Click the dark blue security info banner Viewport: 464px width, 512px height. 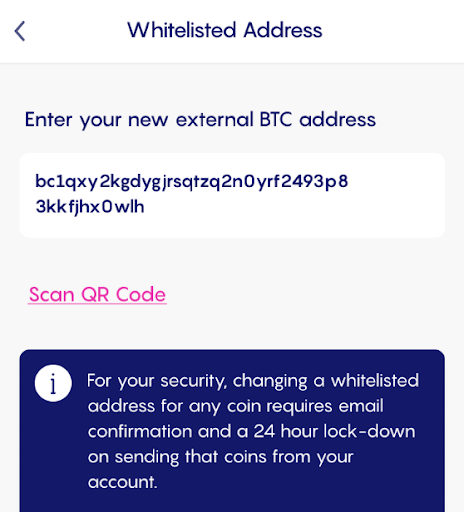(232, 431)
